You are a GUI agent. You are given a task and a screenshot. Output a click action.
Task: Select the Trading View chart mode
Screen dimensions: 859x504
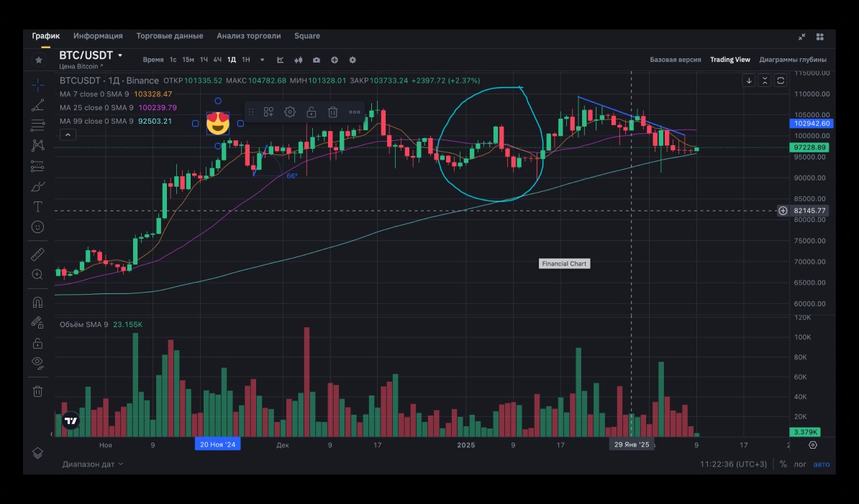730,60
